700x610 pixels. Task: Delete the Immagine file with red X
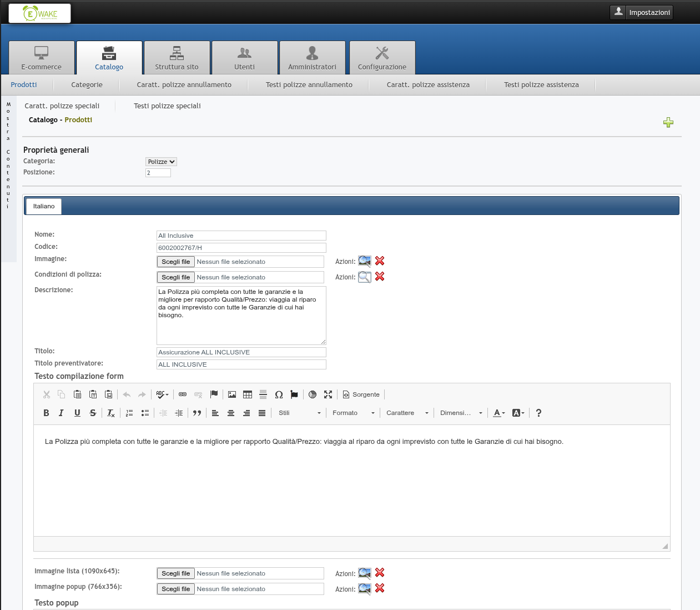[380, 261]
